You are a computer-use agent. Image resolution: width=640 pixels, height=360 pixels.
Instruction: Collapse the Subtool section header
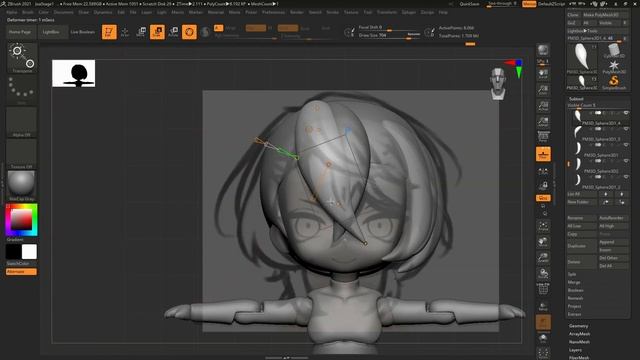click(x=576, y=99)
